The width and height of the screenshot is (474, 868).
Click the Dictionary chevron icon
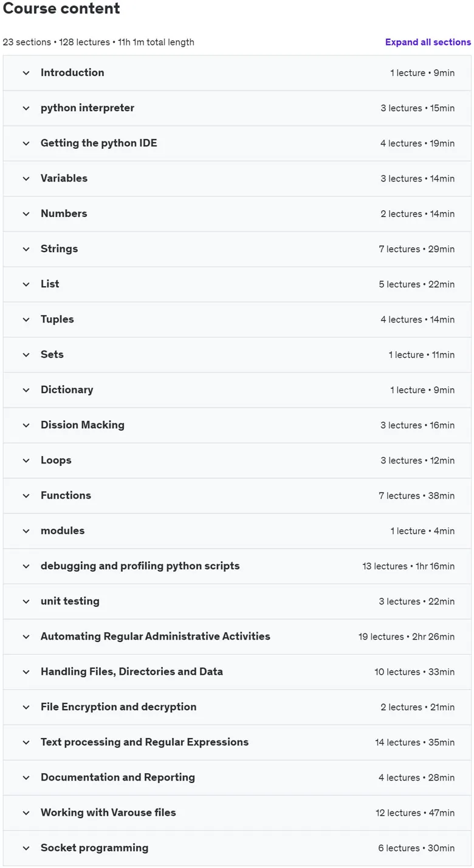[x=26, y=390]
